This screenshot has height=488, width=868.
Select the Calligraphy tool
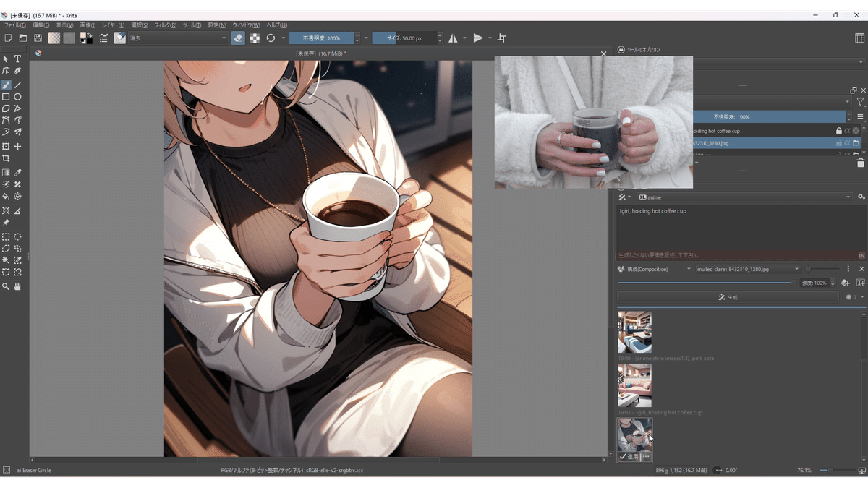click(x=17, y=71)
